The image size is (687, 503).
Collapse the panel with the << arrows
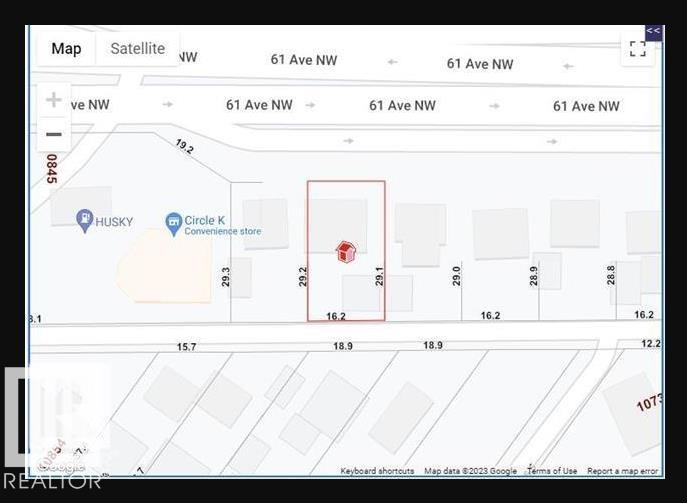[x=653, y=31]
